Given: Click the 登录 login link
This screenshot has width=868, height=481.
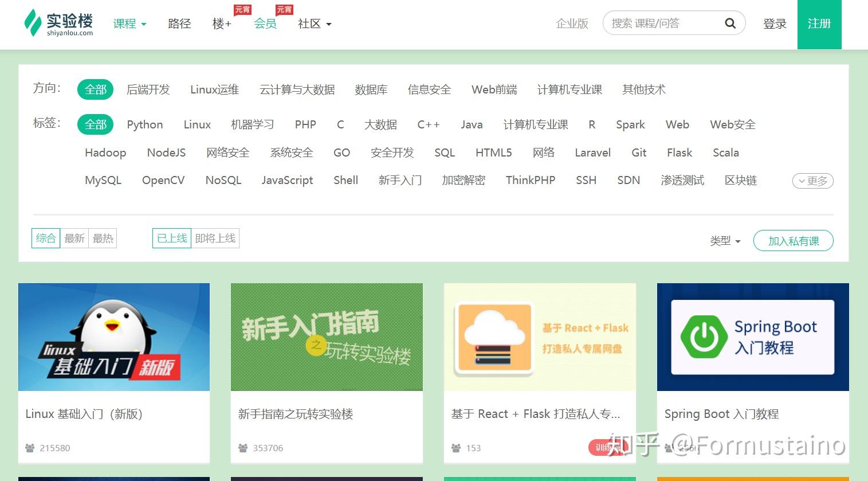Looking at the screenshot, I should 775,24.
